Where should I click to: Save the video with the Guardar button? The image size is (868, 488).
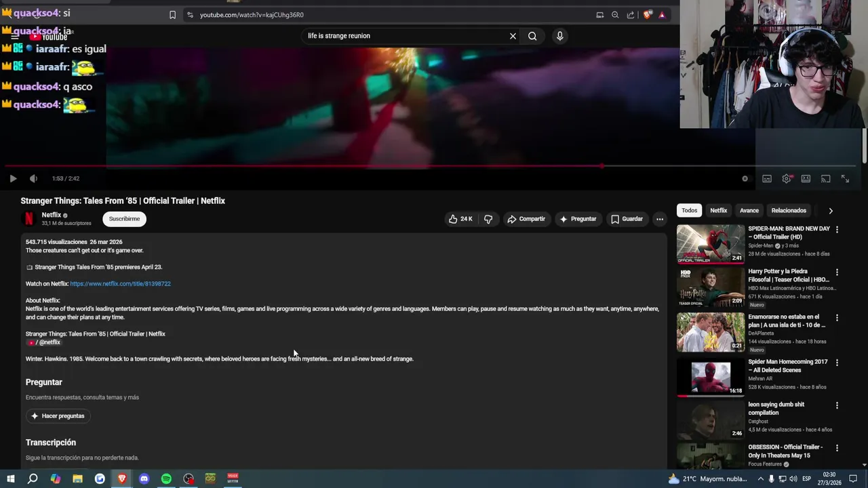point(627,219)
